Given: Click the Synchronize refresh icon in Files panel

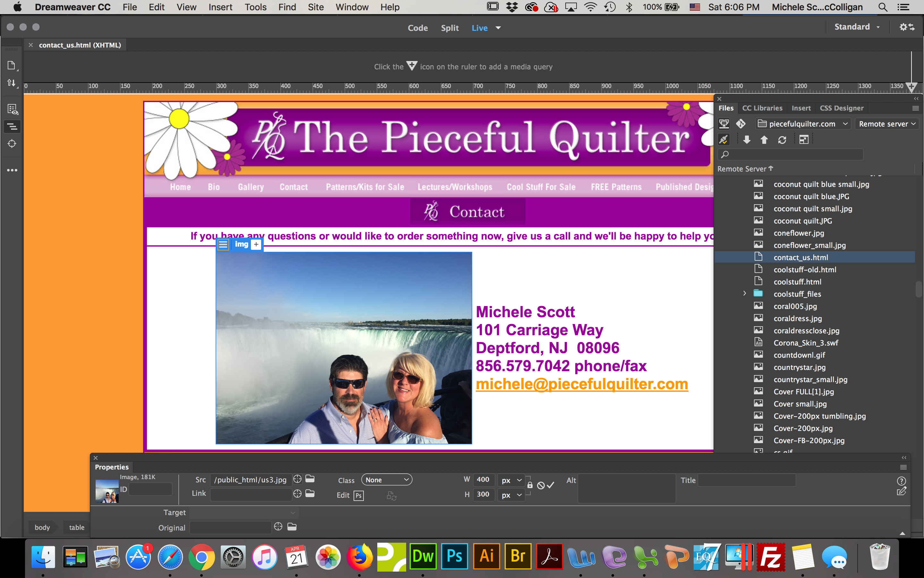Looking at the screenshot, I should (782, 140).
